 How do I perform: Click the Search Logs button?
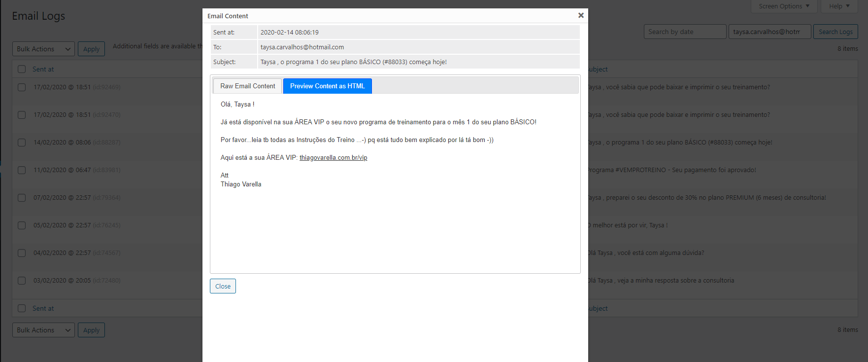835,32
